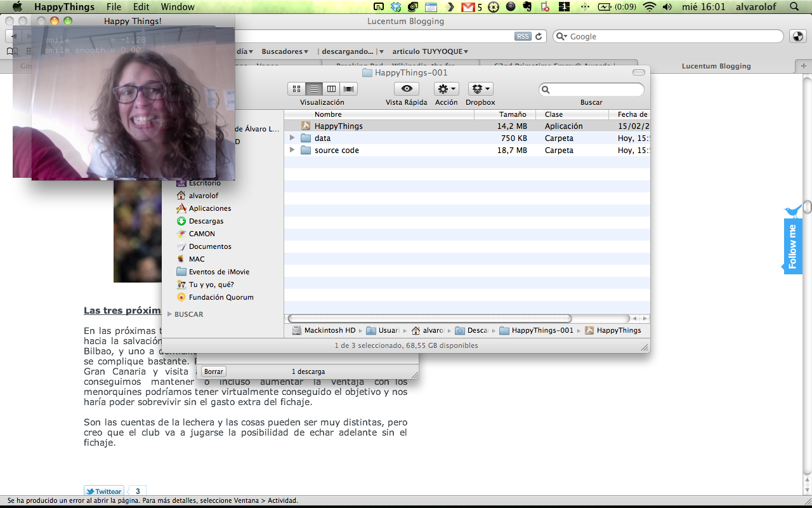Viewport: 812px width, 508px height.
Task: Expand the source code folder
Action: click(292, 150)
